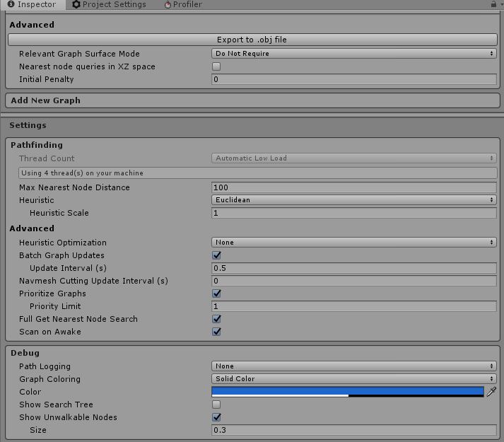Viewport: 504px width, 442px height.
Task: Click the blue Color swatch
Action: [x=348, y=392]
